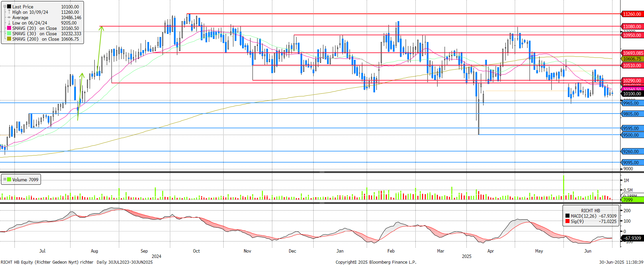The image size is (644, 265).
Task: Click the 'Volume 7099' legend text
Action: point(25,180)
